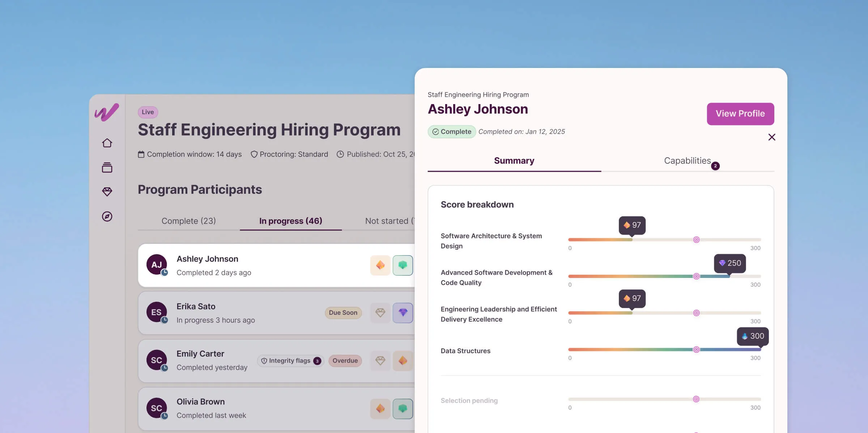
Task: Click Emily Carter's orange gem badge
Action: [403, 360]
